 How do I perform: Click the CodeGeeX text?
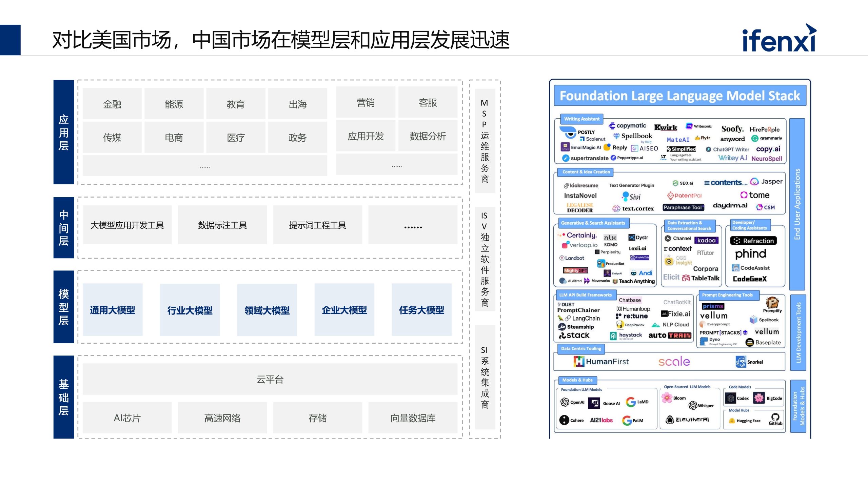(750, 279)
